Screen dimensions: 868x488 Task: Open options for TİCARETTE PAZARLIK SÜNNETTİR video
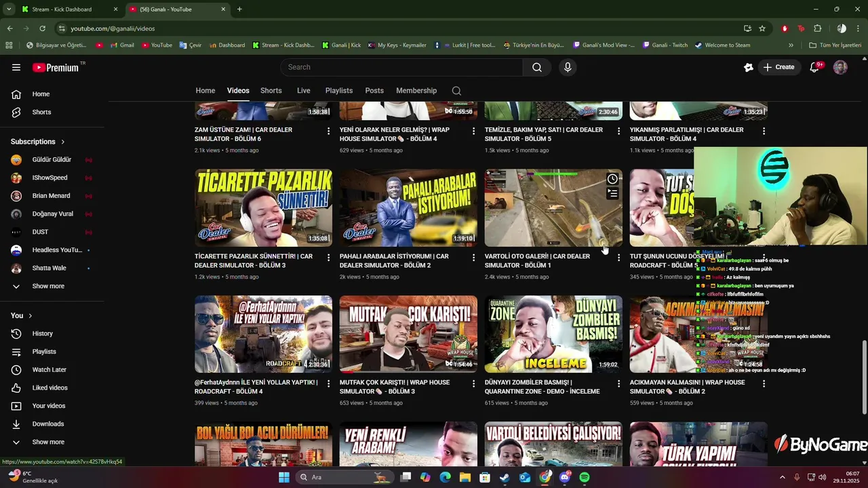(328, 258)
